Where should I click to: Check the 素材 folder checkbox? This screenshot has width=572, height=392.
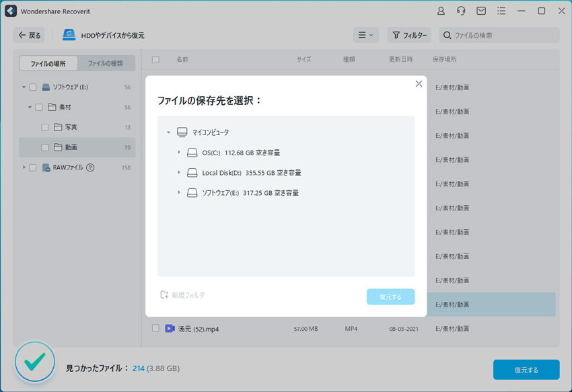39,107
